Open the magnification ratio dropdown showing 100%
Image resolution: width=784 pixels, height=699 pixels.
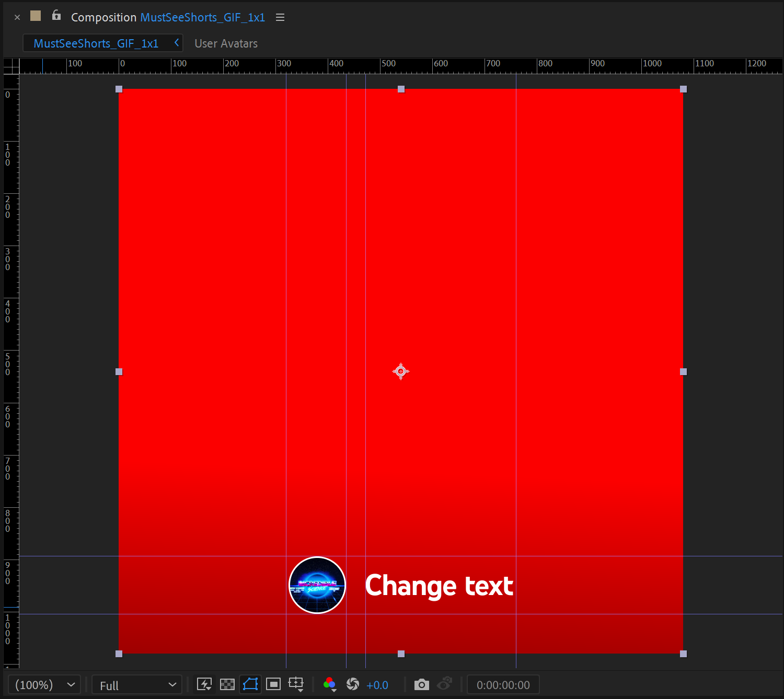tap(44, 684)
